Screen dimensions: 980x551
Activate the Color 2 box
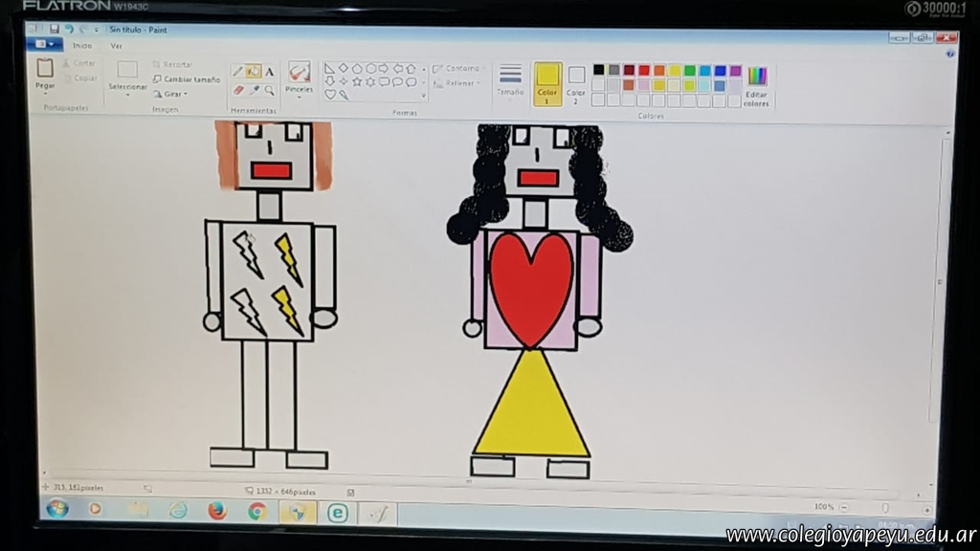coord(576,81)
